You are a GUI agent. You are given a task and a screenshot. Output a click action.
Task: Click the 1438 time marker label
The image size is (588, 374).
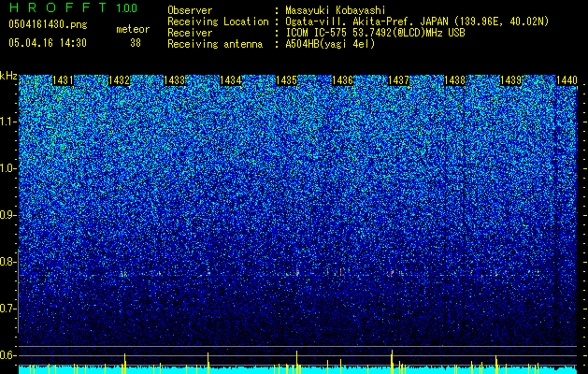[455, 80]
